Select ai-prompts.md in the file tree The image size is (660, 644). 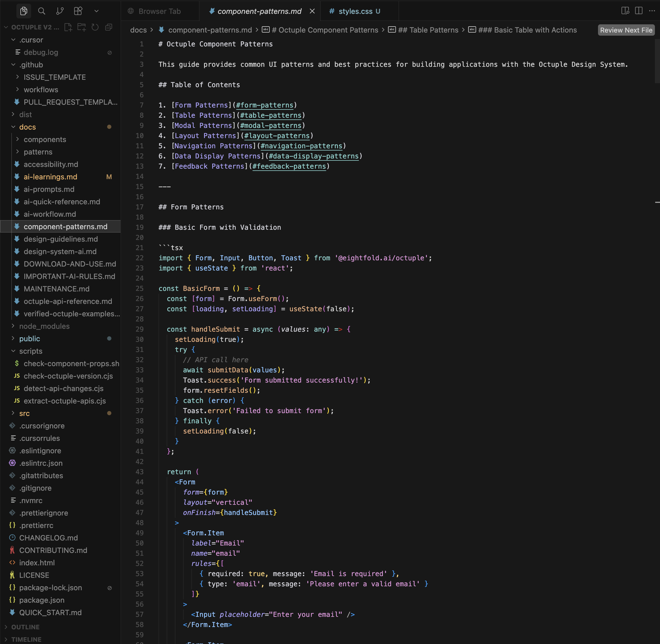click(x=49, y=189)
